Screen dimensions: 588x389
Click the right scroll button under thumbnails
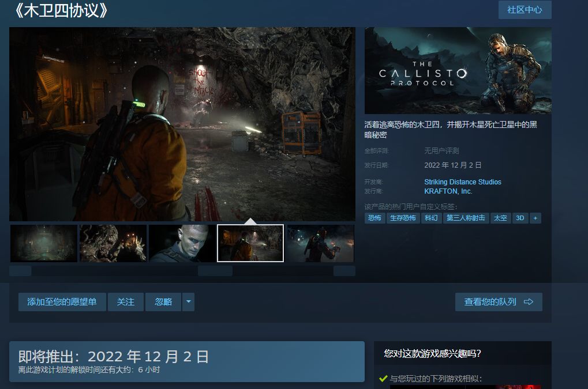(344, 271)
